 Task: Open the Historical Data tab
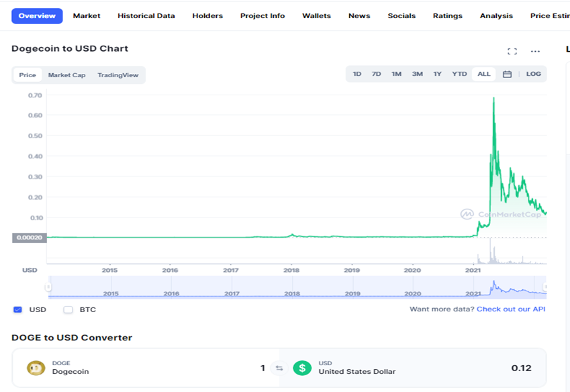click(146, 16)
